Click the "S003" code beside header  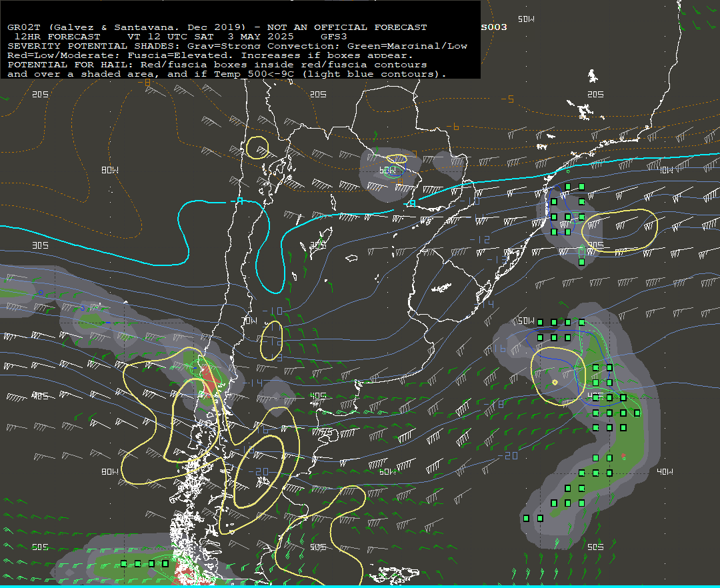click(x=494, y=27)
